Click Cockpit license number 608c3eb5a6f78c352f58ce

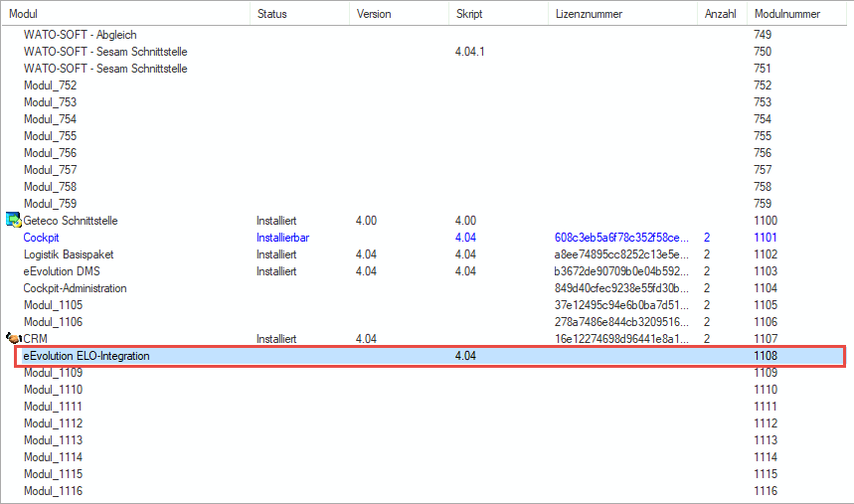[621, 237]
